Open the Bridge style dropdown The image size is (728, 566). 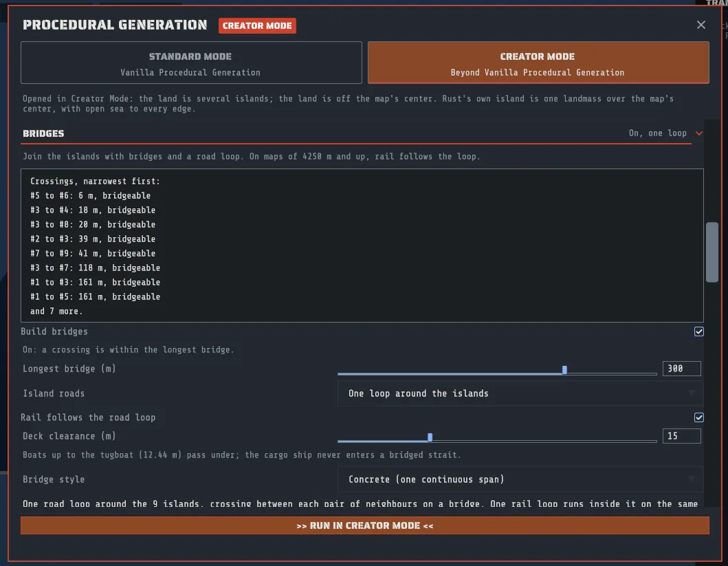click(520, 479)
